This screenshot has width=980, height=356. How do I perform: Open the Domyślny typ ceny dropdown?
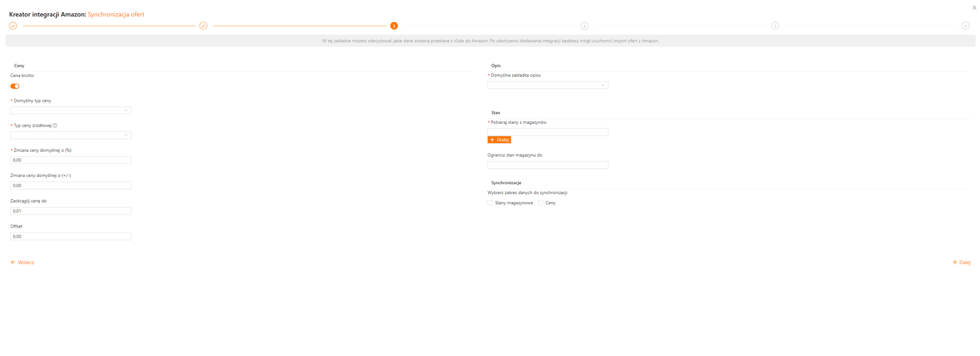pyautogui.click(x=71, y=111)
